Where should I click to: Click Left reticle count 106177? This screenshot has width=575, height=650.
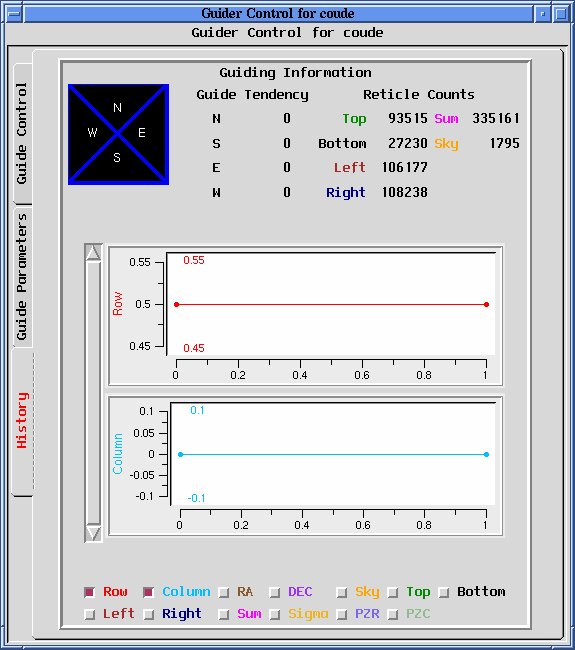click(x=404, y=167)
